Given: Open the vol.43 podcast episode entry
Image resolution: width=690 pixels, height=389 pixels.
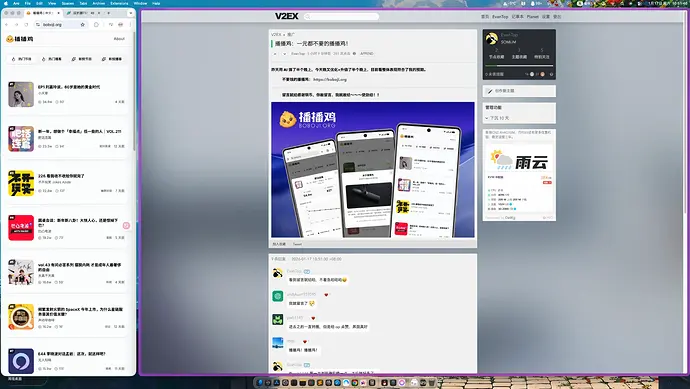Looking at the screenshot, I should [x=67, y=272].
